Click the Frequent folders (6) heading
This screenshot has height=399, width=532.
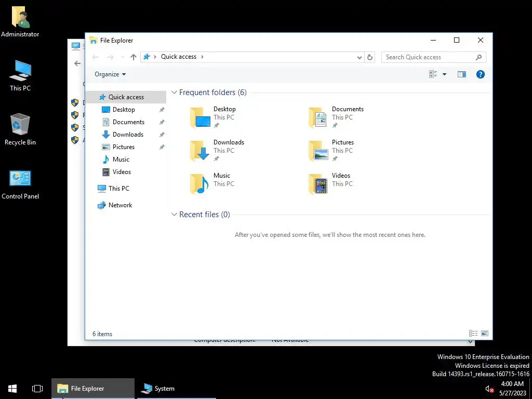click(212, 92)
